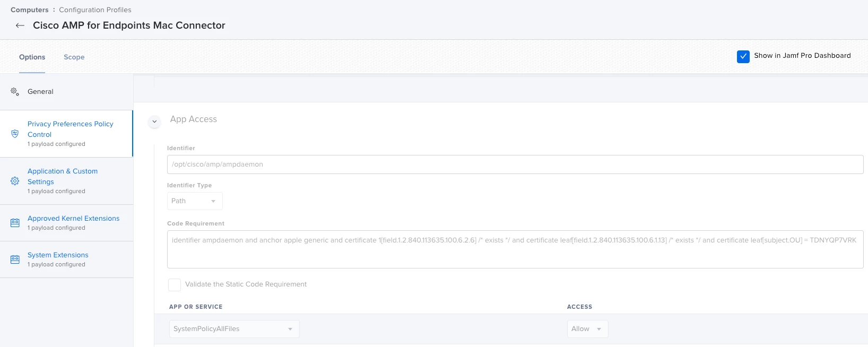Click the Configuration Profiles breadcrumb
This screenshot has height=347, width=868.
[x=95, y=10]
